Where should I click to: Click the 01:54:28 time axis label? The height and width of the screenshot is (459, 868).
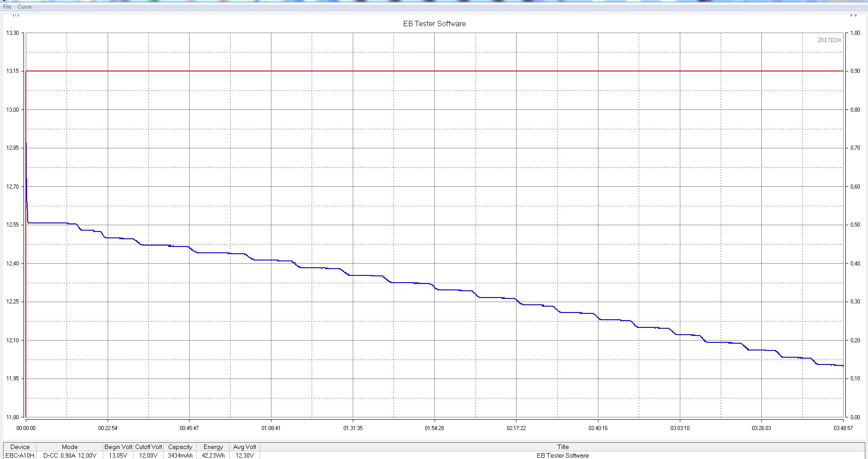click(x=434, y=428)
